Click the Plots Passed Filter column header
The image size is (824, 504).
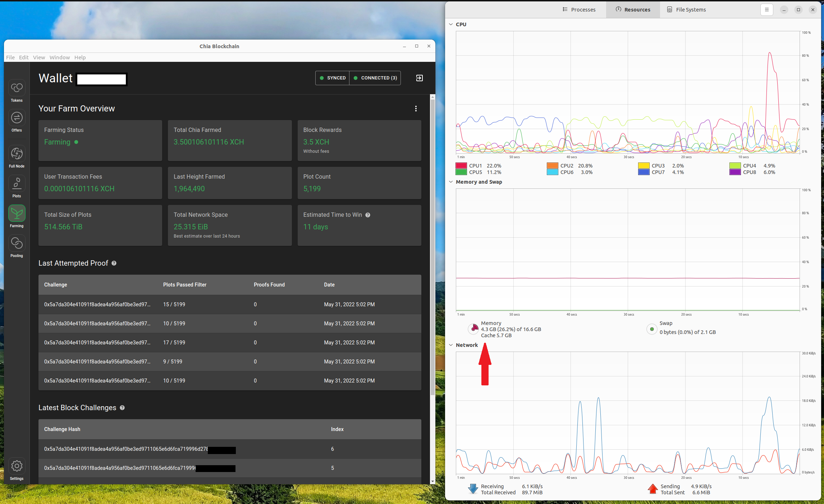click(x=185, y=285)
